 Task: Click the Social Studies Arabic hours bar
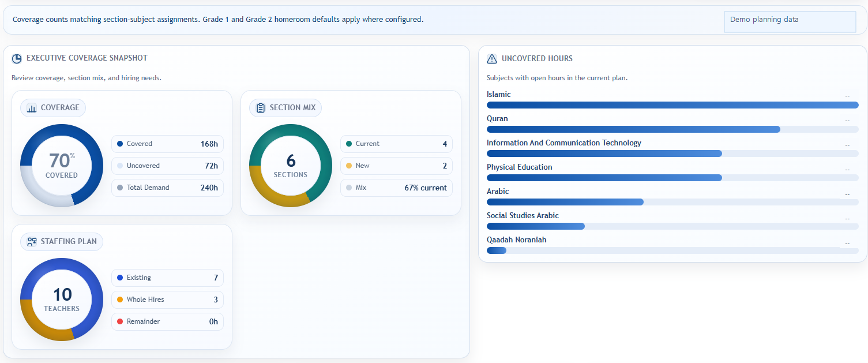tap(672, 226)
